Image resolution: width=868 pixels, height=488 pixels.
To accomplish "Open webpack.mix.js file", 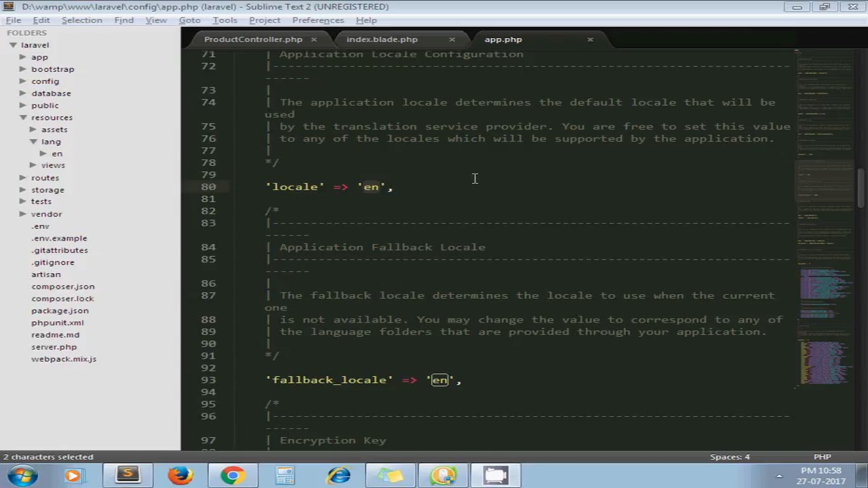I will coord(64,359).
